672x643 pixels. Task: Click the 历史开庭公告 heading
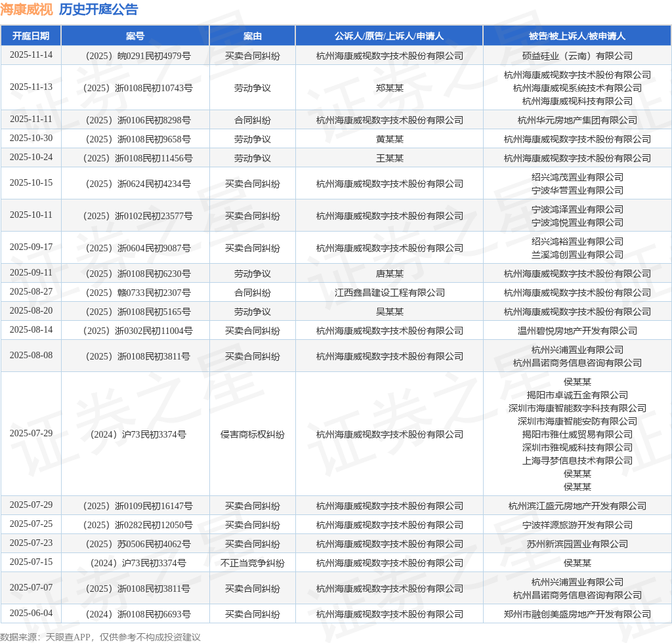point(98,9)
